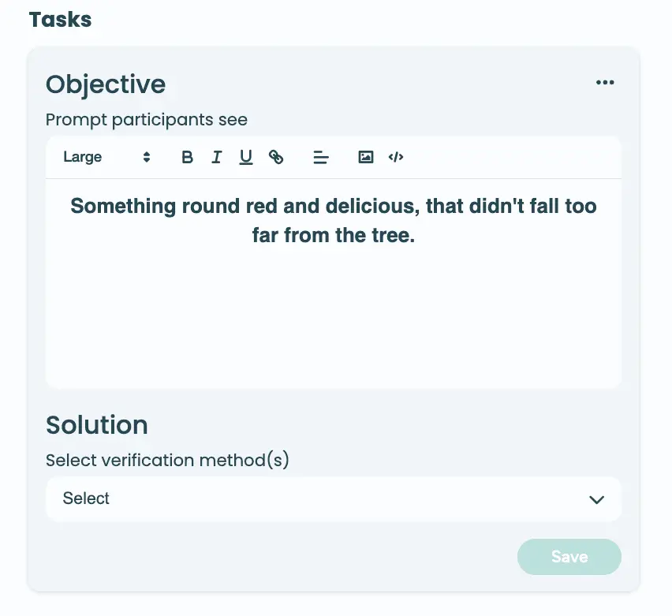Open the three-dot Objective options menu
672x616 pixels.
coord(605,83)
